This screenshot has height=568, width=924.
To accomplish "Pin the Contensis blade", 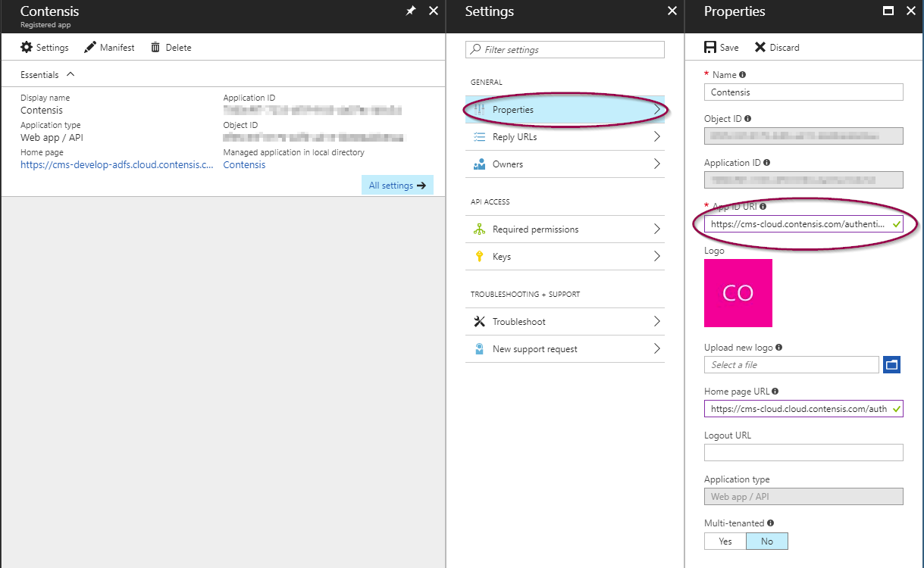I will coord(411,11).
